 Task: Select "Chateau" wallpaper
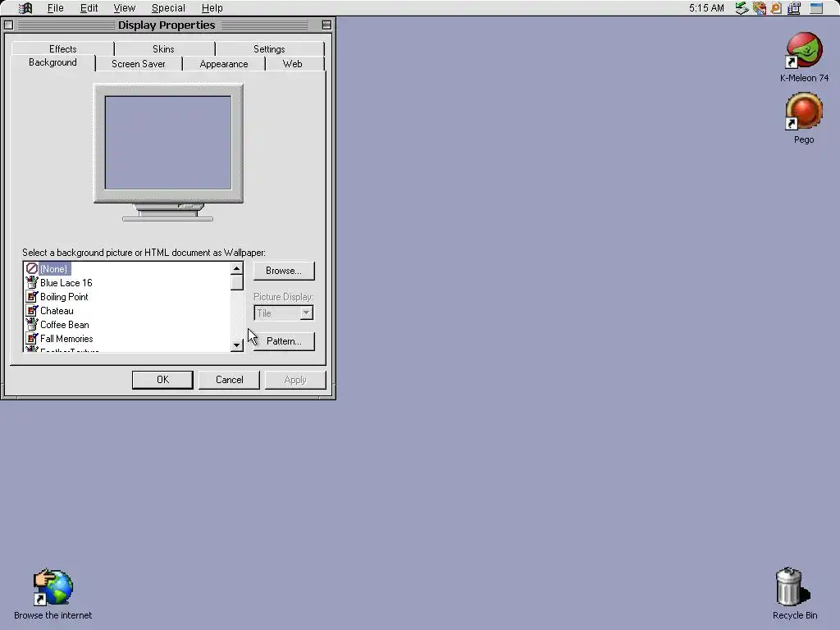(x=57, y=311)
